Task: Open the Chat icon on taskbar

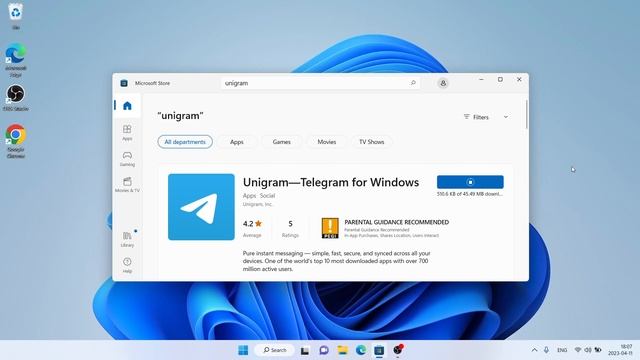Action: [324, 350]
